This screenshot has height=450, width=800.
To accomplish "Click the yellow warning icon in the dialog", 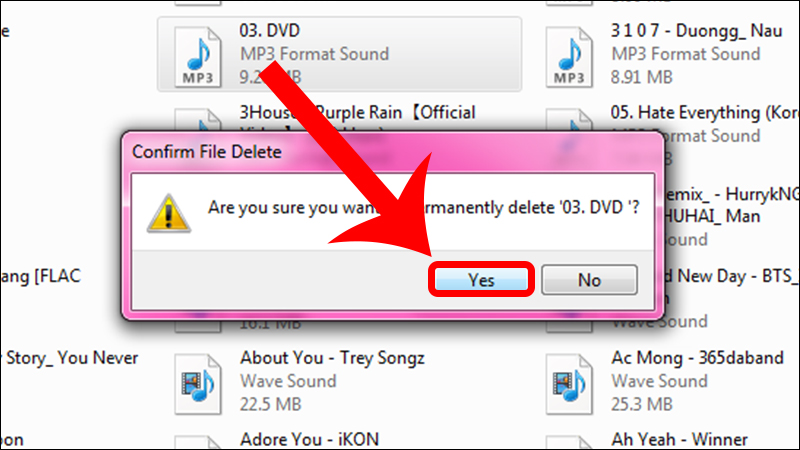I will [170, 210].
